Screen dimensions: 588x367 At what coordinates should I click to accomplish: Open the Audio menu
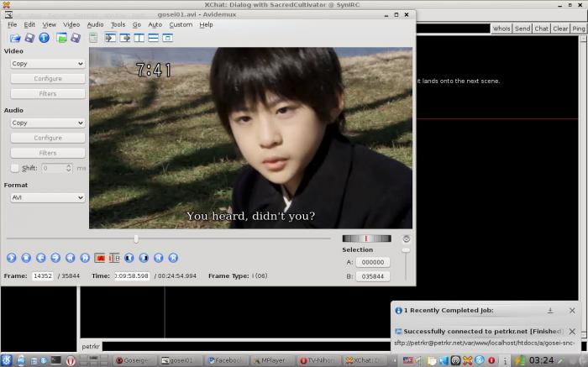pyautogui.click(x=95, y=24)
